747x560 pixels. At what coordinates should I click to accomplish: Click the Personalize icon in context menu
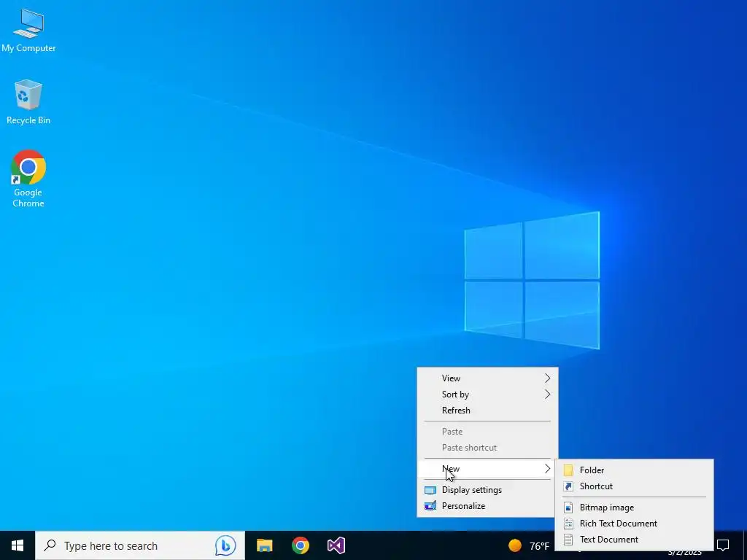(430, 506)
